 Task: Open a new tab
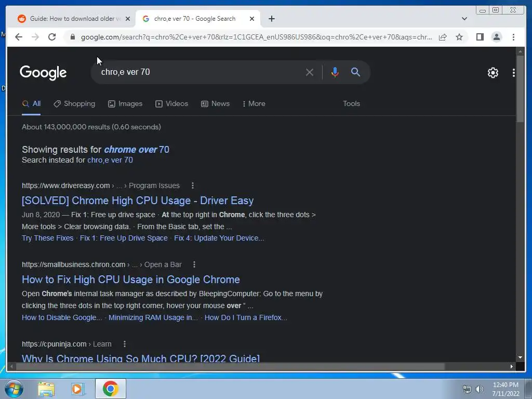click(271, 19)
